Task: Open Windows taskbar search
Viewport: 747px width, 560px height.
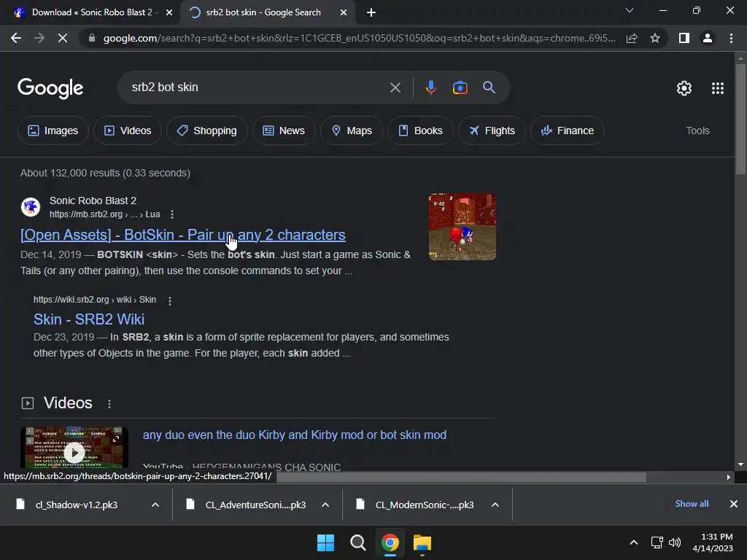Action: (x=357, y=542)
